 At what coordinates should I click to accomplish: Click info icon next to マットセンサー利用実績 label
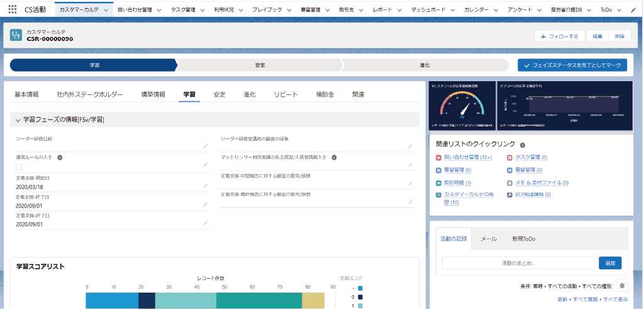click(335, 157)
